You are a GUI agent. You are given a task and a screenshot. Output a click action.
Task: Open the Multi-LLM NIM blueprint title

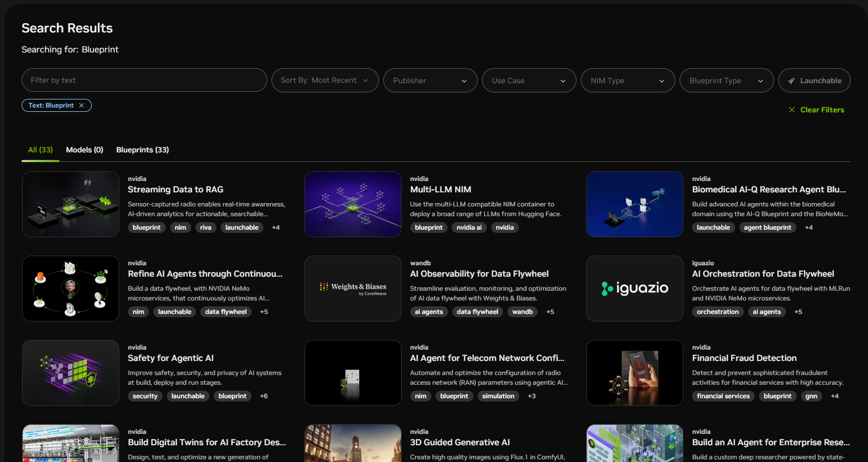click(440, 190)
